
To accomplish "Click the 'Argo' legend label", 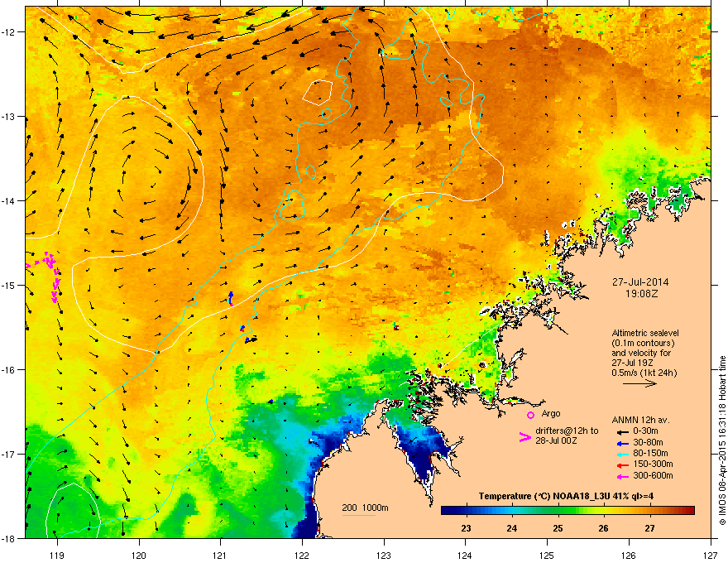I will click(x=551, y=413).
